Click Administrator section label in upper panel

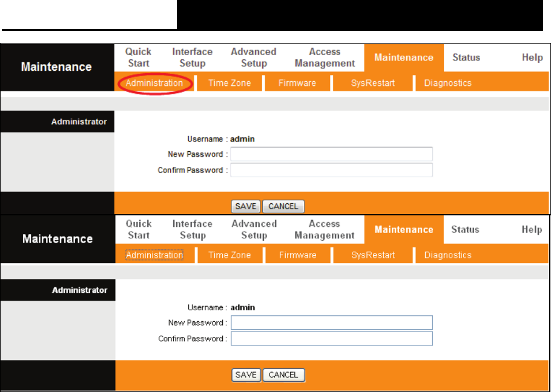(x=79, y=122)
